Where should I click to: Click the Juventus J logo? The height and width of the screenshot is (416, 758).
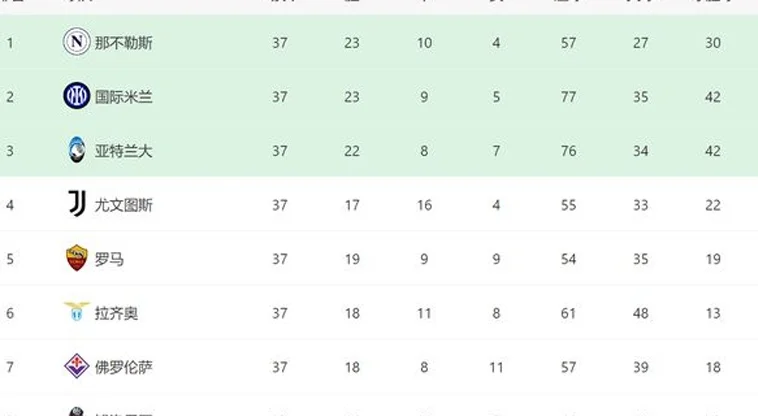pos(77,203)
